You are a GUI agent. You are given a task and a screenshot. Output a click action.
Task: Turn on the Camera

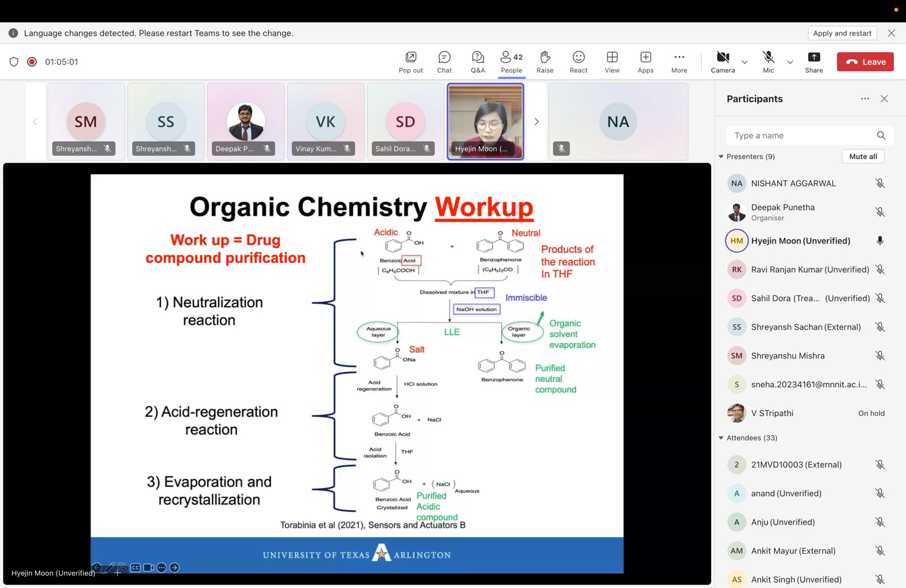(x=723, y=62)
